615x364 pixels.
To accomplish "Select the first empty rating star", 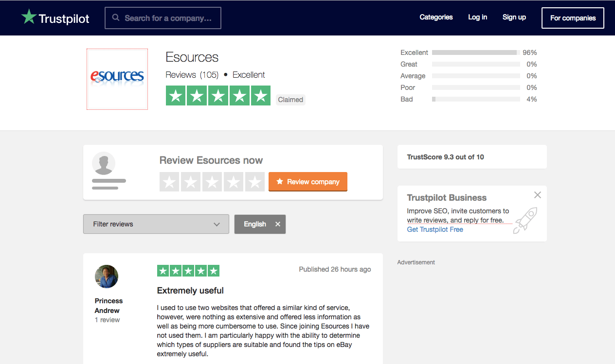I will (169, 182).
